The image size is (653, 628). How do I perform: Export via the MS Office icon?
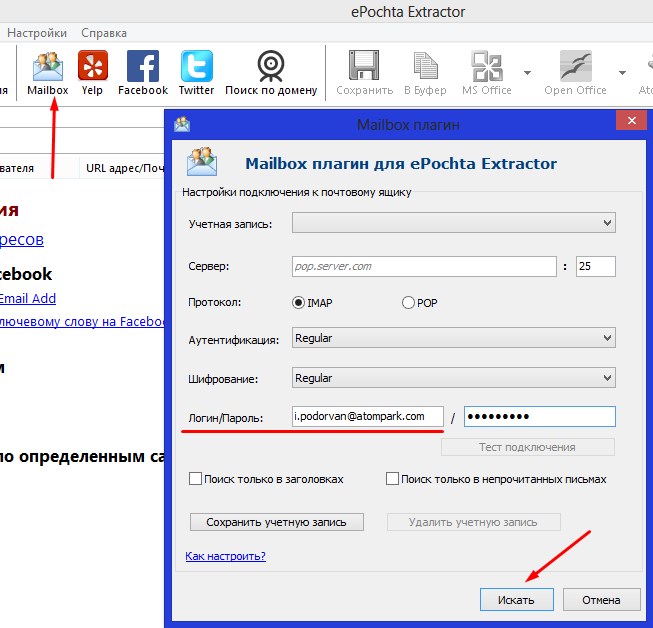pyautogui.click(x=487, y=66)
